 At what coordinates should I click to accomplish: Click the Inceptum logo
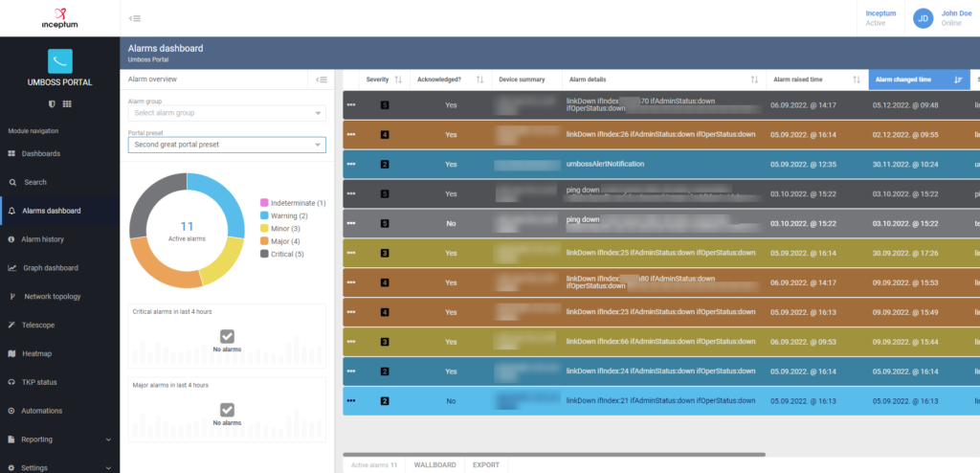[x=59, y=18]
